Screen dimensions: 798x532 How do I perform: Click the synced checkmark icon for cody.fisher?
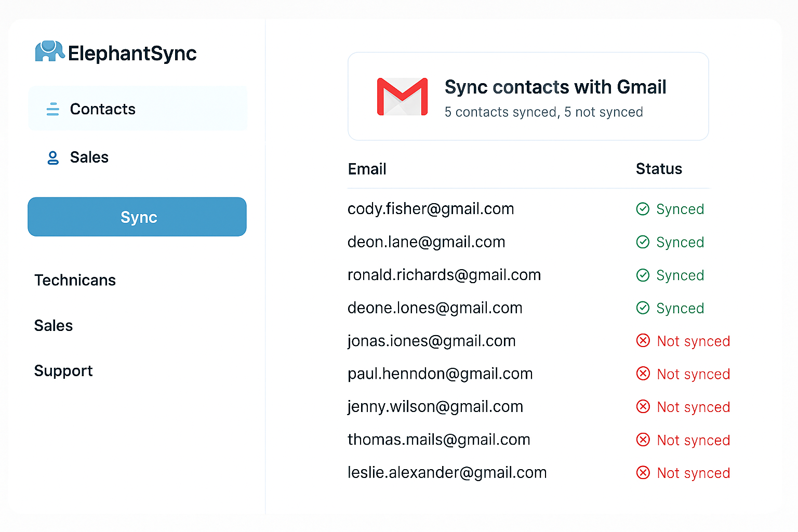643,209
